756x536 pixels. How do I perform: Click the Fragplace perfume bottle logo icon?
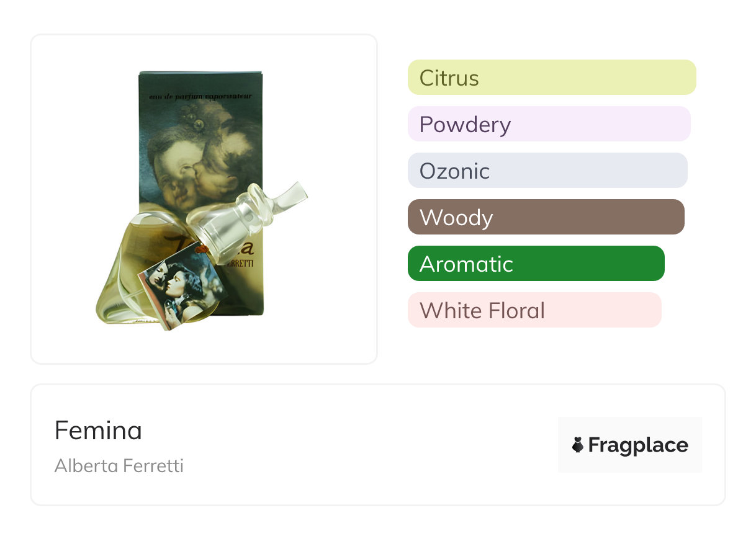578,445
